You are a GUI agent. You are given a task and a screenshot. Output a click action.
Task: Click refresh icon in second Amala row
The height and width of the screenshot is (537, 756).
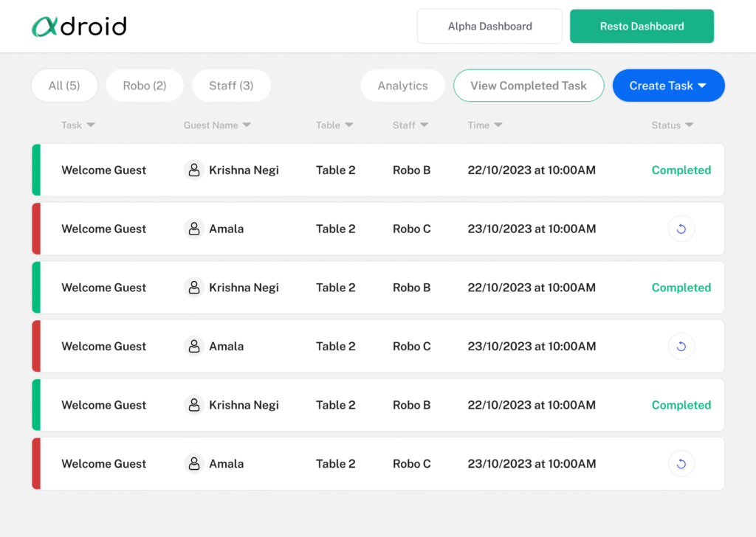[681, 346]
